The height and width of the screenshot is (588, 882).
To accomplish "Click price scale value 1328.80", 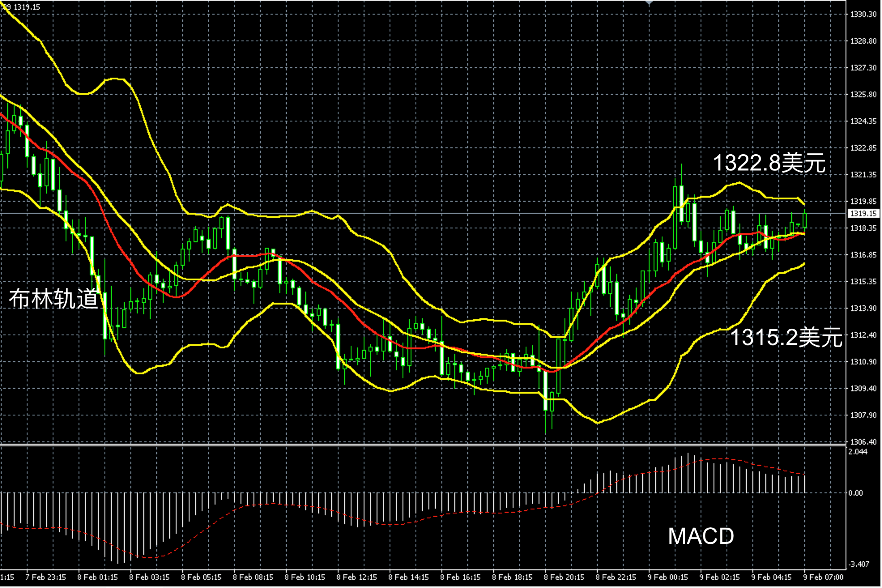I will pyautogui.click(x=863, y=41).
